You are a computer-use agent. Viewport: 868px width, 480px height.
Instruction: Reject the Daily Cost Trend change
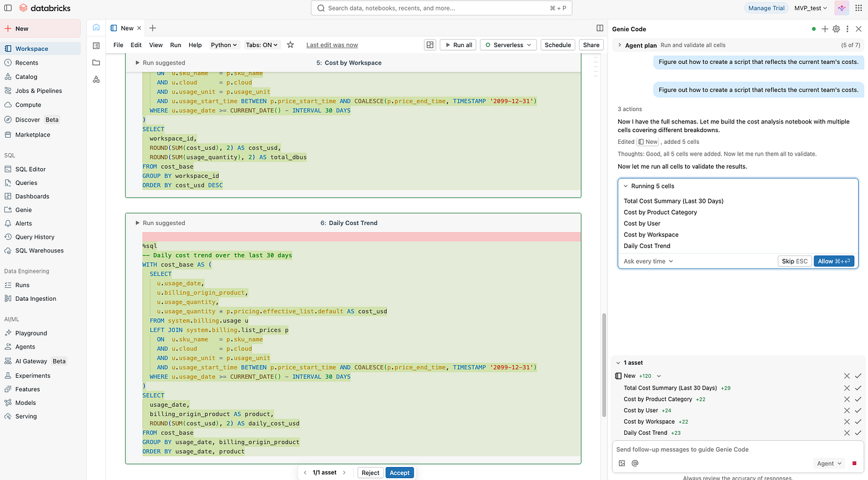click(x=847, y=433)
